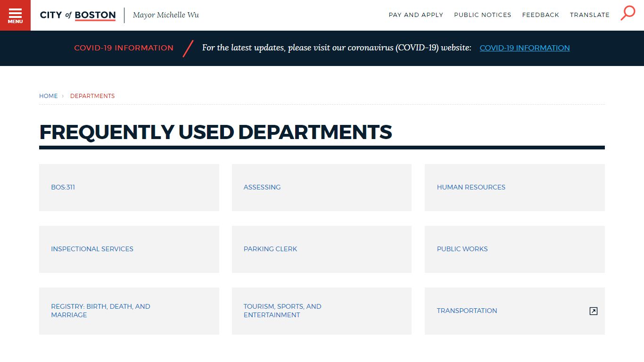This screenshot has height=362, width=644.
Task: Click Home in the breadcrumb
Action: [x=48, y=96]
